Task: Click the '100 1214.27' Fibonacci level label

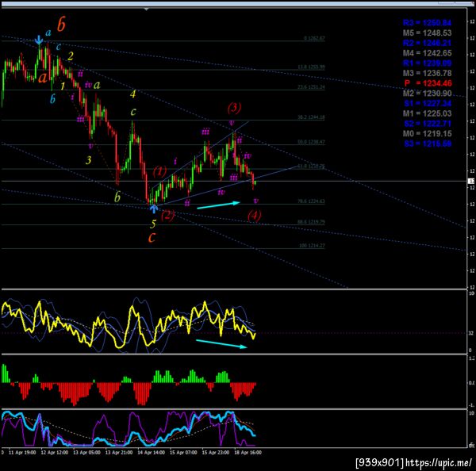Action: click(312, 245)
